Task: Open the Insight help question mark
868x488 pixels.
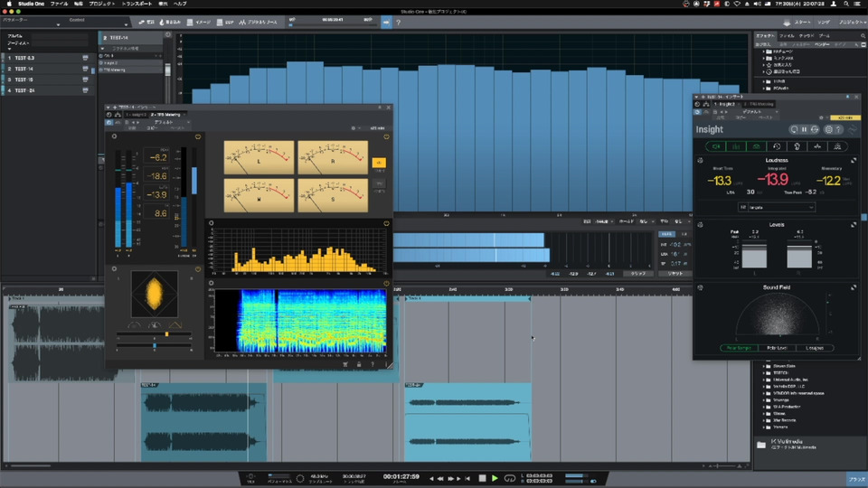Action: click(x=839, y=129)
